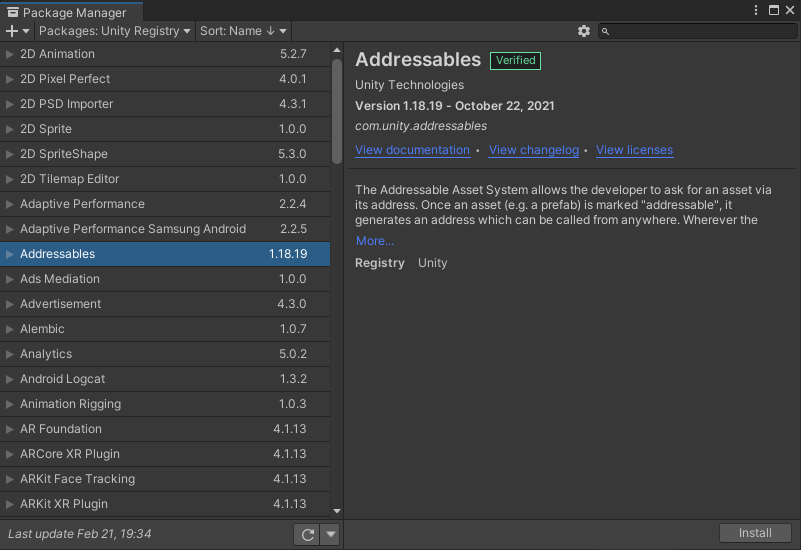Expand the 2D Tilemap Editor arrow

[9, 179]
